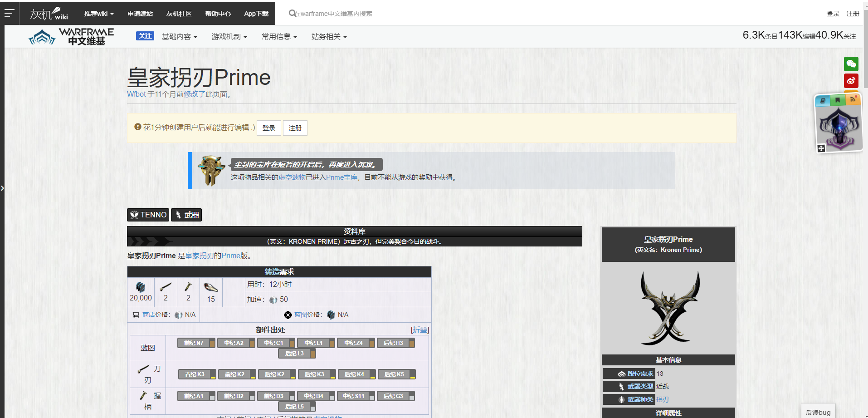Image resolution: width=868 pixels, height=418 pixels.
Task: Click the shopping cart icon beside 商店价格
Action: pos(136,315)
